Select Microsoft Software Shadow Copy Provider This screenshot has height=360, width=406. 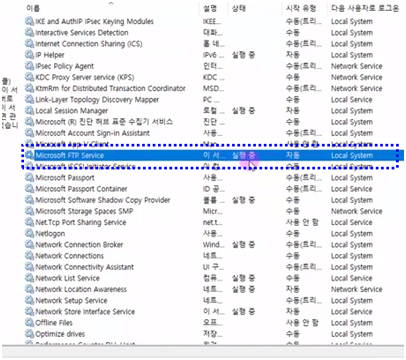(x=103, y=200)
